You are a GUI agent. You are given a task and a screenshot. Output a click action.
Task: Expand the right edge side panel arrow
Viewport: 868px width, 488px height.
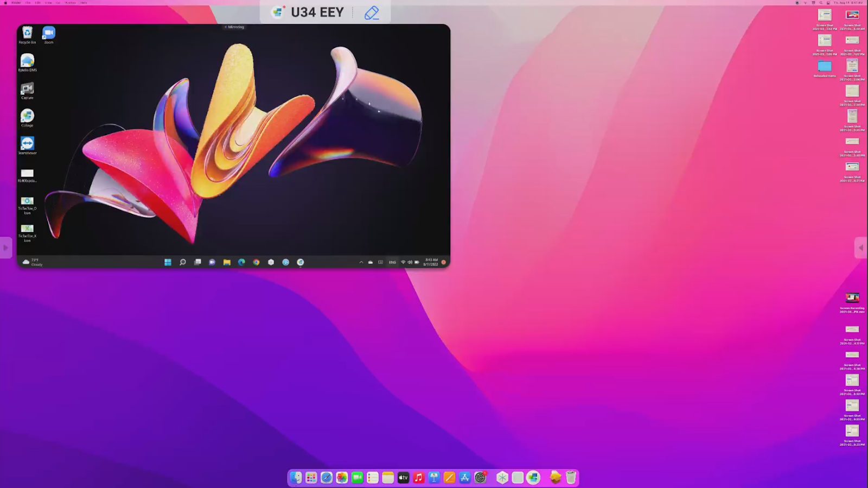861,248
